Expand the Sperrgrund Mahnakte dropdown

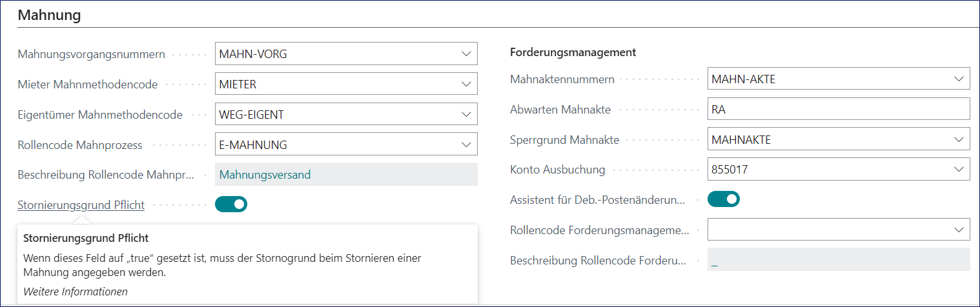(958, 139)
